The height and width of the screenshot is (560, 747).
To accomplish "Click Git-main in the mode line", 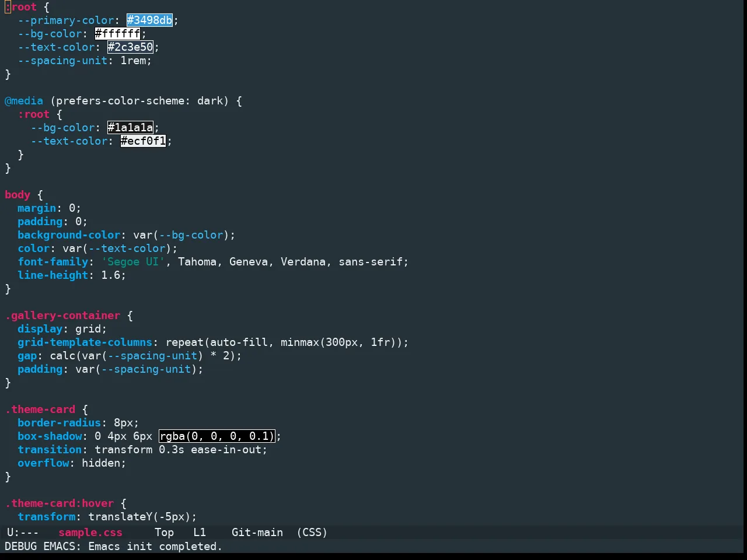I will [257, 533].
